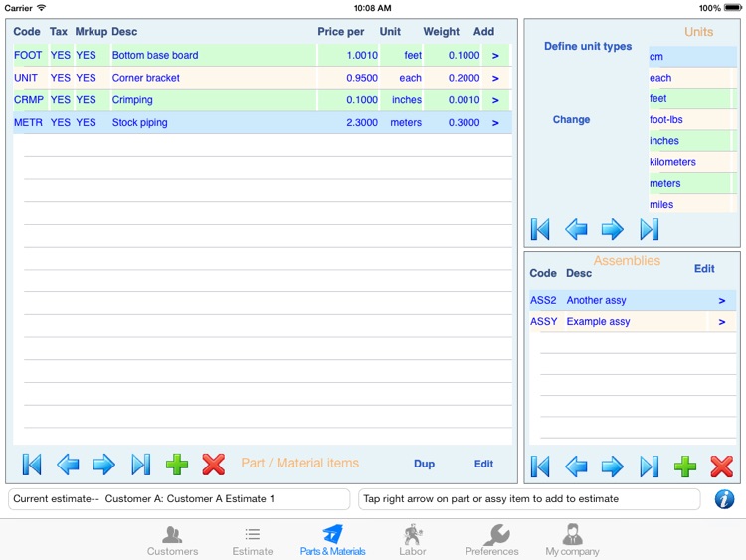Screen dimensions: 746x560
Task: Jump to first part item in parts list
Action: [x=32, y=464]
